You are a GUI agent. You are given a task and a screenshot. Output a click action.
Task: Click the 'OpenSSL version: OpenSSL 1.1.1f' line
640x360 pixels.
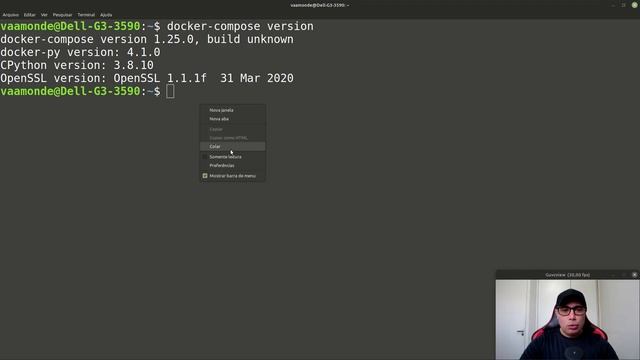147,78
